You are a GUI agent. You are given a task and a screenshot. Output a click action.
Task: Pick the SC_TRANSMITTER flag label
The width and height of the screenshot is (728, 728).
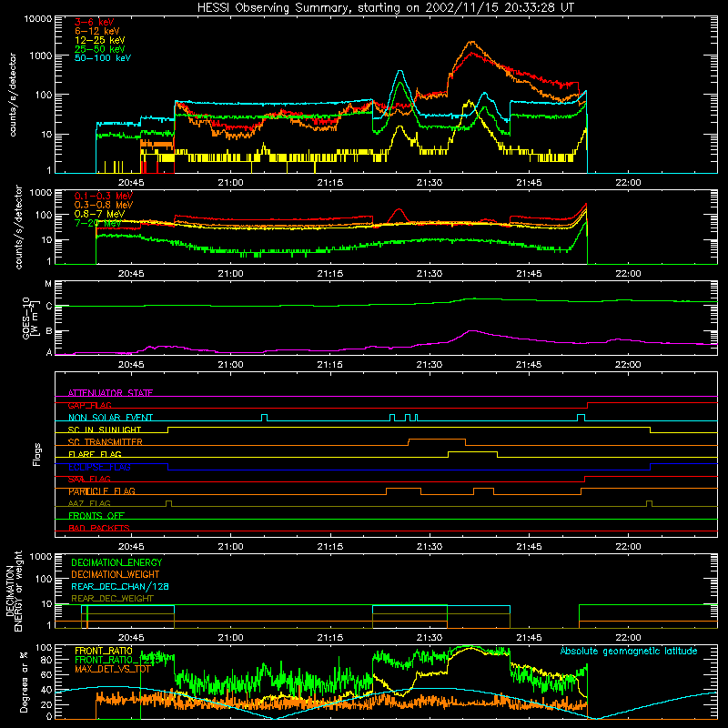pos(106,442)
